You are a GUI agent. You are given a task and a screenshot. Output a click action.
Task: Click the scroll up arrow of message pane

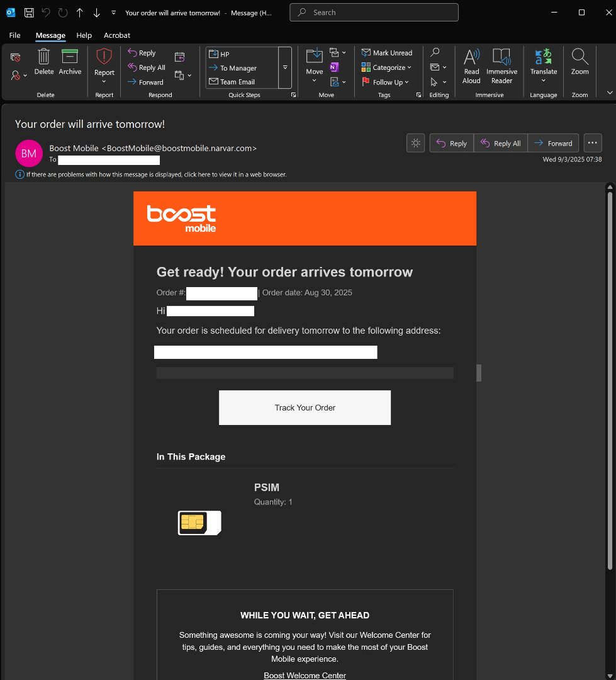[x=610, y=187]
